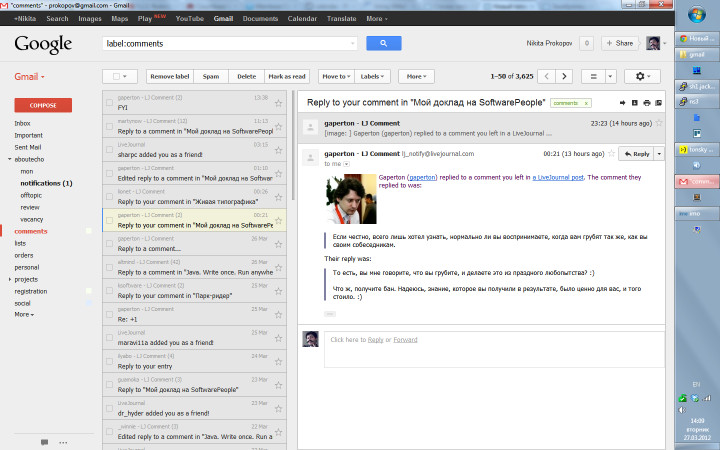This screenshot has height=450, width=720.
Task: Open the gmail folder in taskbar
Action: point(697,54)
